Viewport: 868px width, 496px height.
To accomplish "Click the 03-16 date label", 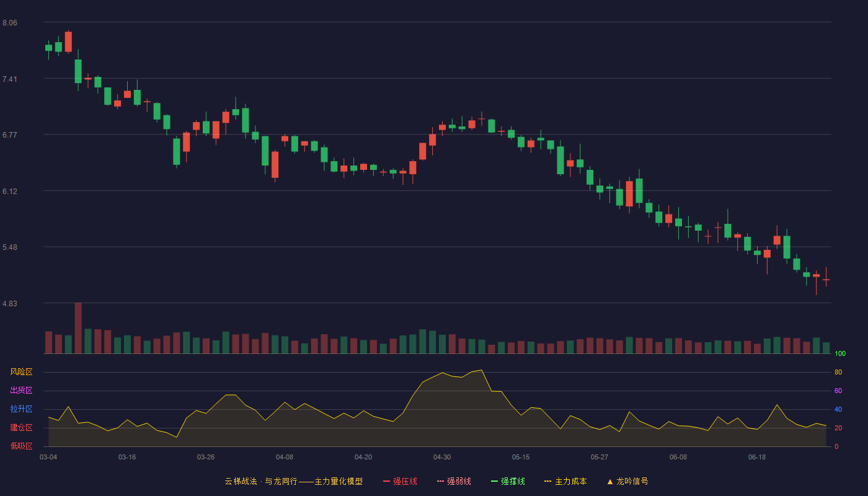I will 127,457.
